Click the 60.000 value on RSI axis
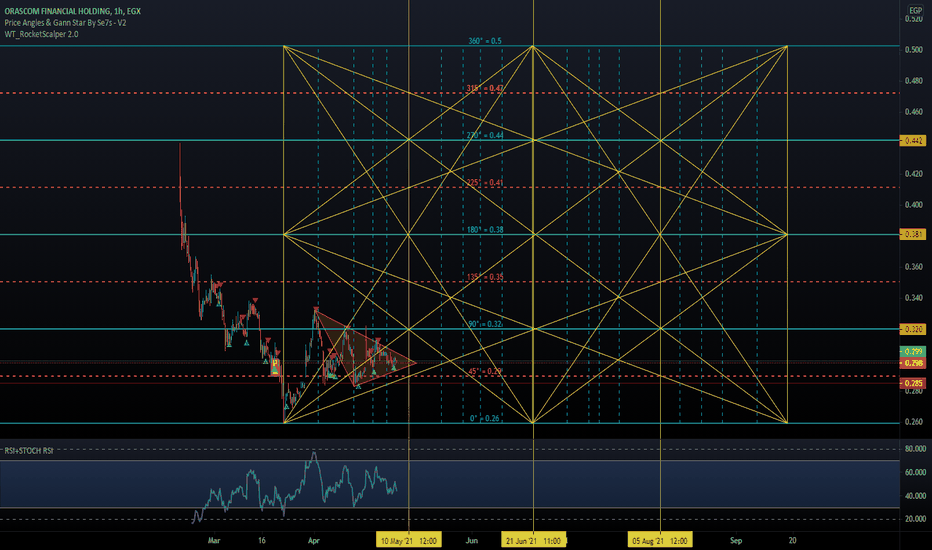 [915, 472]
